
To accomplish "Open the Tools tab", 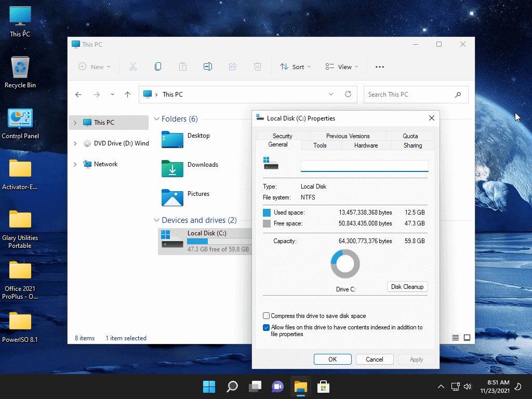I will tap(320, 145).
